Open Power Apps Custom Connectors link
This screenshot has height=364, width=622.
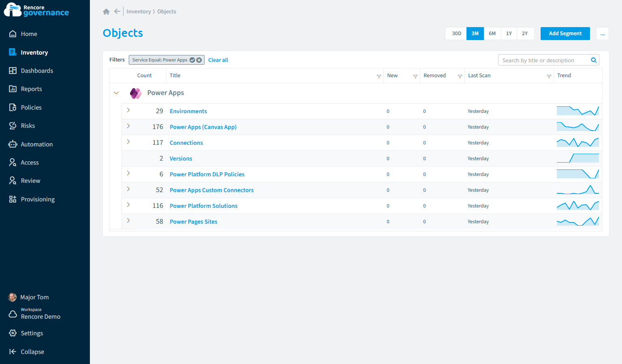211,190
